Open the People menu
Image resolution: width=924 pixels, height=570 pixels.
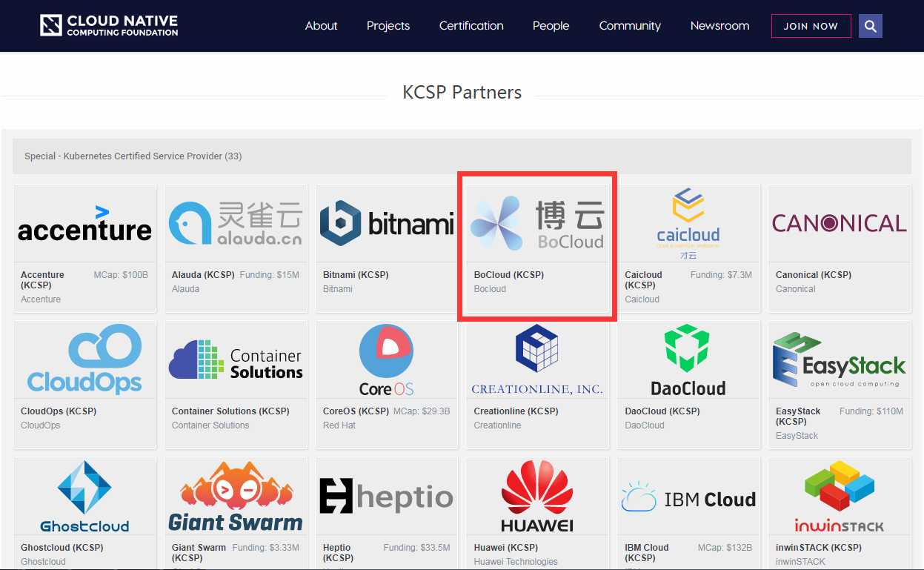point(551,26)
